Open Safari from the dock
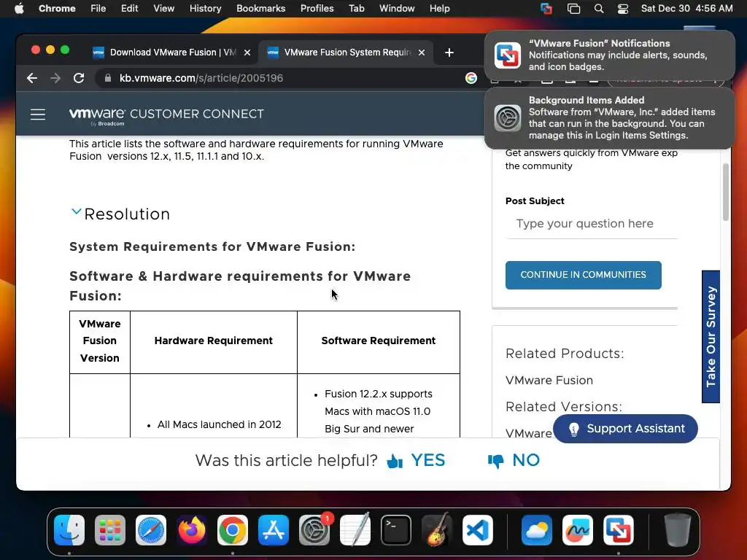747x560 pixels. coord(151,529)
